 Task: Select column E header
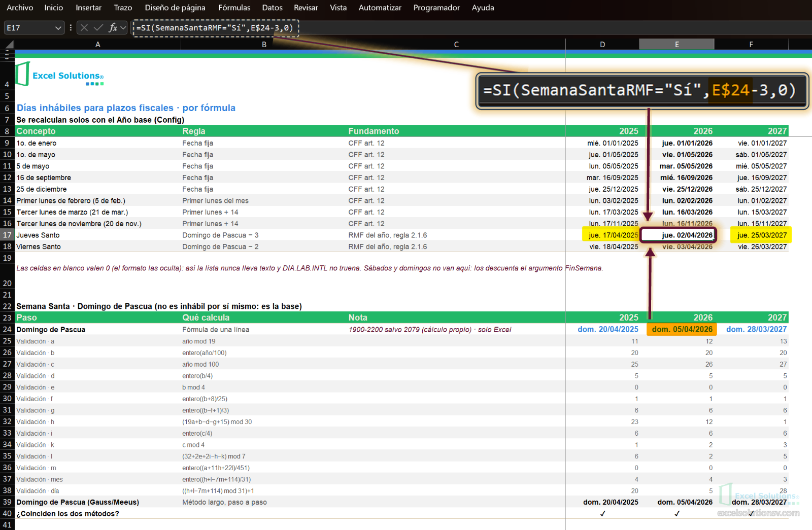pyautogui.click(x=677, y=45)
